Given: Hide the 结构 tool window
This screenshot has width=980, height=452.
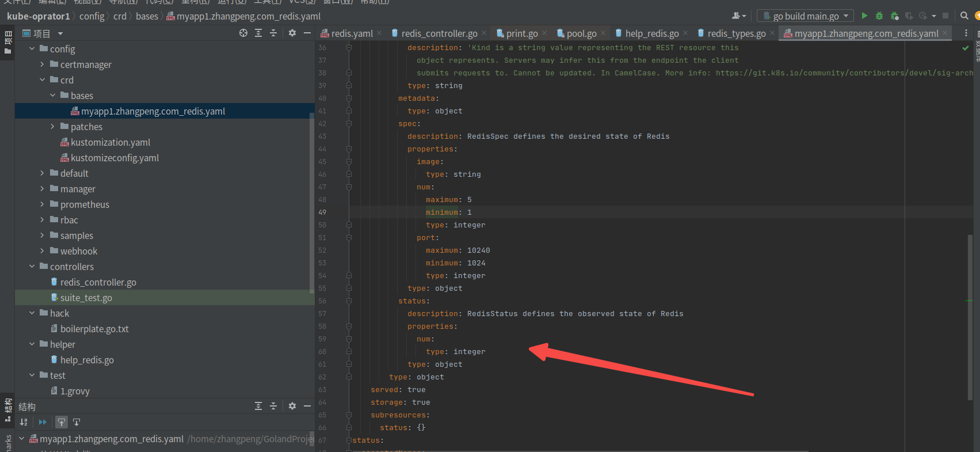Looking at the screenshot, I should click(x=307, y=407).
